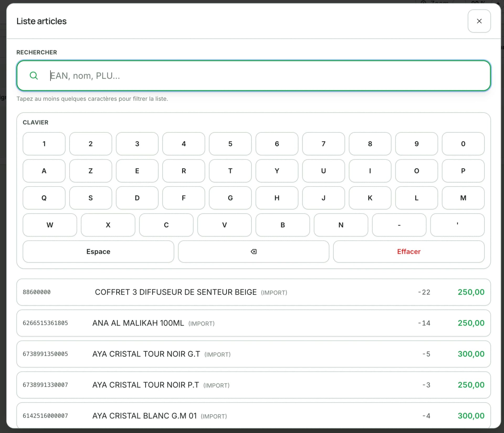This screenshot has width=504, height=433.
Task: Close the Liste articles dialog
Action: pyautogui.click(x=479, y=21)
